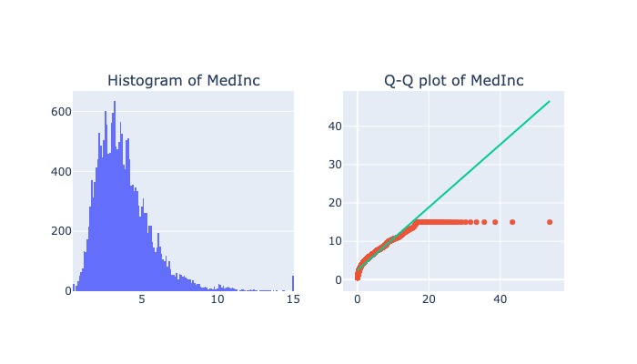Click histogram y-axis label 400

pyautogui.click(x=61, y=171)
